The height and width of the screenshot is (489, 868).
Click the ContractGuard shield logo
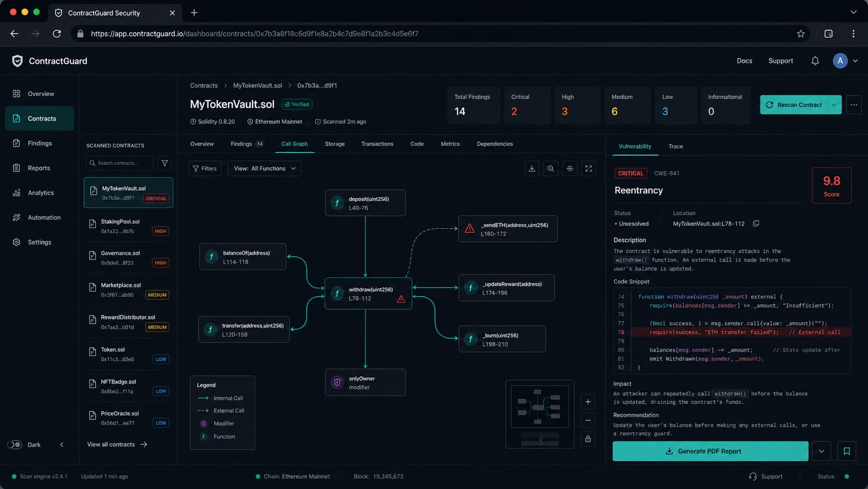click(x=17, y=61)
